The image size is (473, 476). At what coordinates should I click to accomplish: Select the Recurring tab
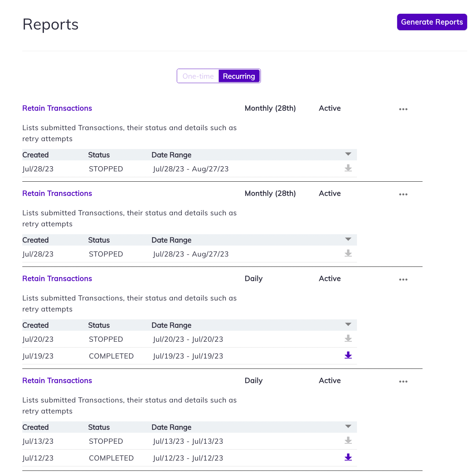pyautogui.click(x=239, y=76)
